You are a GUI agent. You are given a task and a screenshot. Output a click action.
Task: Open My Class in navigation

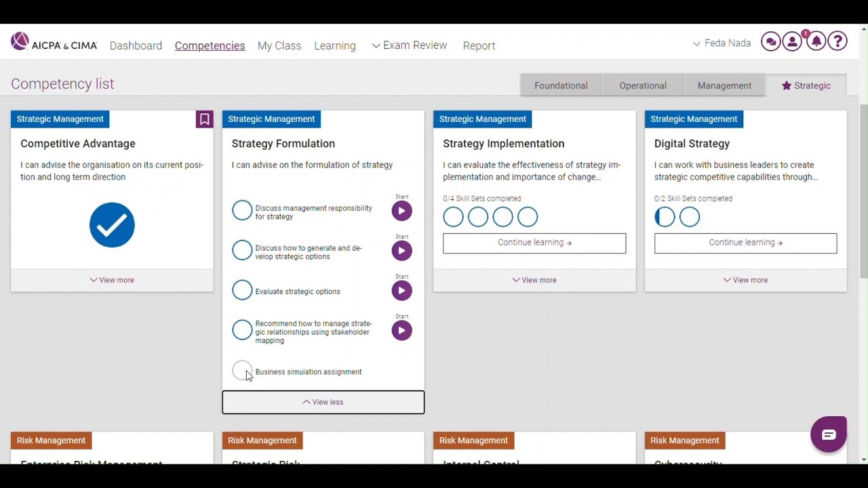pos(279,45)
